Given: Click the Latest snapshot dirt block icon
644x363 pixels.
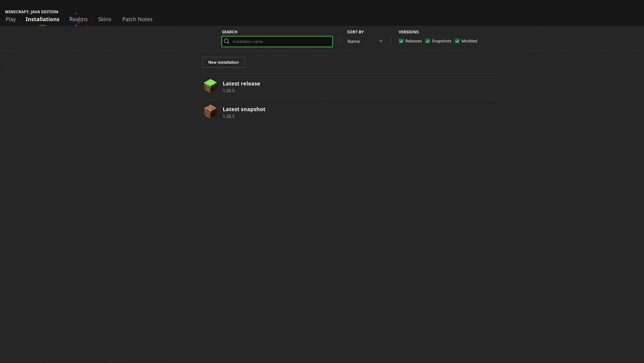Looking at the screenshot, I should click(x=210, y=111).
